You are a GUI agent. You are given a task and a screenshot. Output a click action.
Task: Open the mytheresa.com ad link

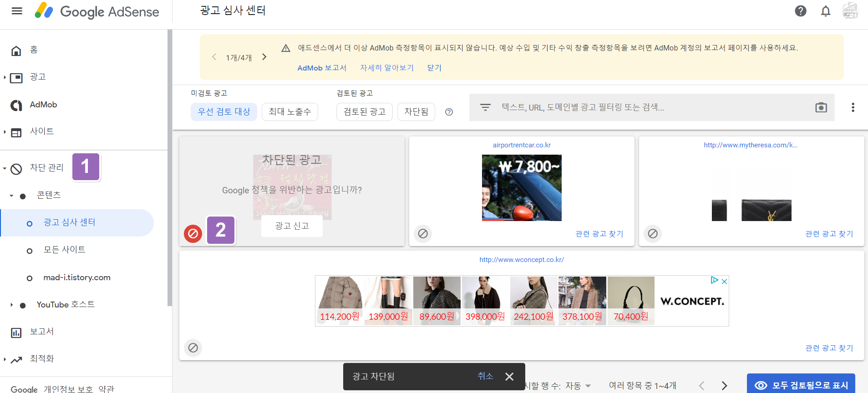click(x=751, y=145)
